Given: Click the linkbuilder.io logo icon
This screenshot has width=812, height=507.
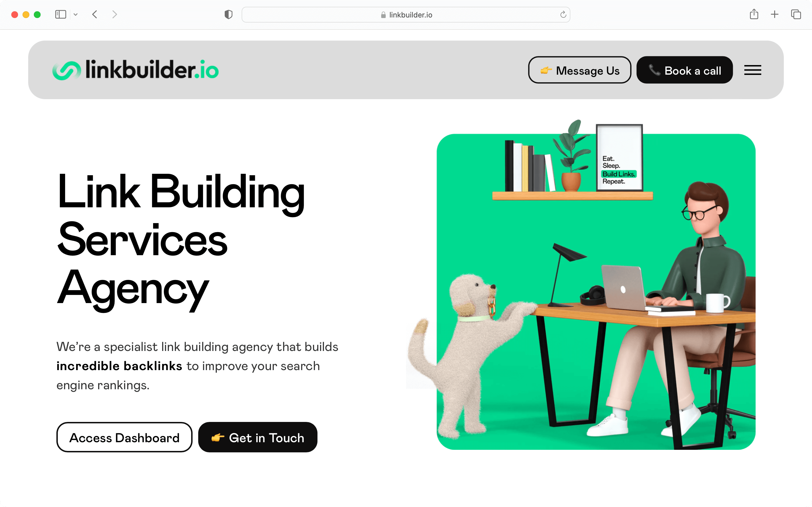Looking at the screenshot, I should (x=66, y=70).
